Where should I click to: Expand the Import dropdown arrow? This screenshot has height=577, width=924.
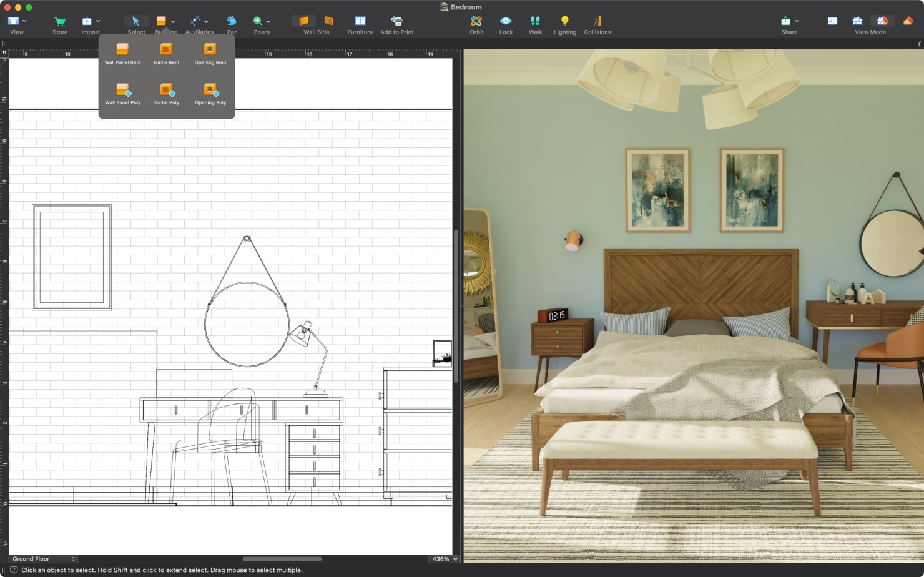click(98, 21)
